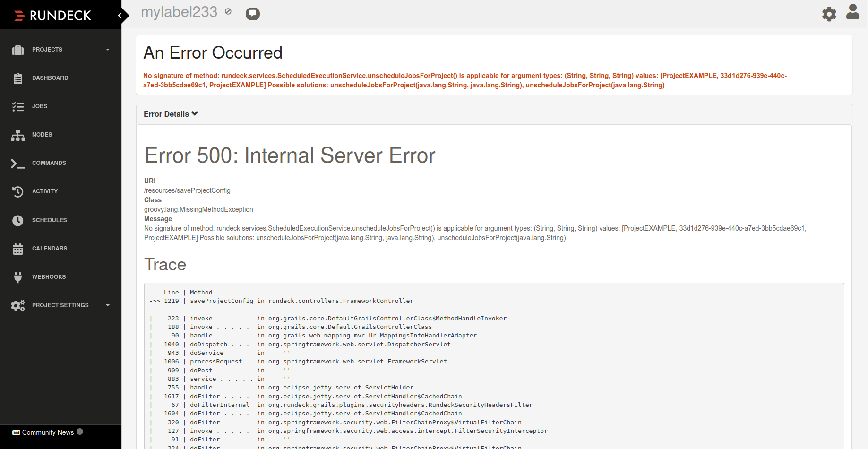Viewport: 868px width, 449px height.
Task: Open the Jobs section in the sidebar
Action: coord(40,106)
